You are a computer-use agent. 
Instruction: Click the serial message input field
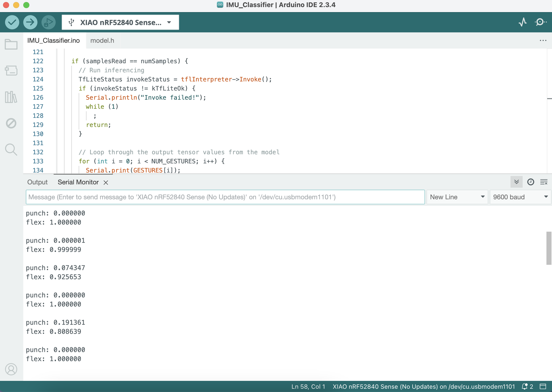click(x=225, y=197)
